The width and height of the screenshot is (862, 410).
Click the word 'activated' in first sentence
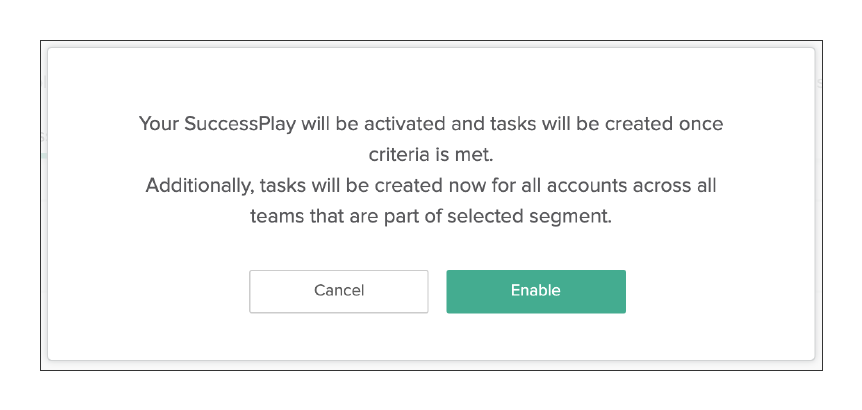405,124
